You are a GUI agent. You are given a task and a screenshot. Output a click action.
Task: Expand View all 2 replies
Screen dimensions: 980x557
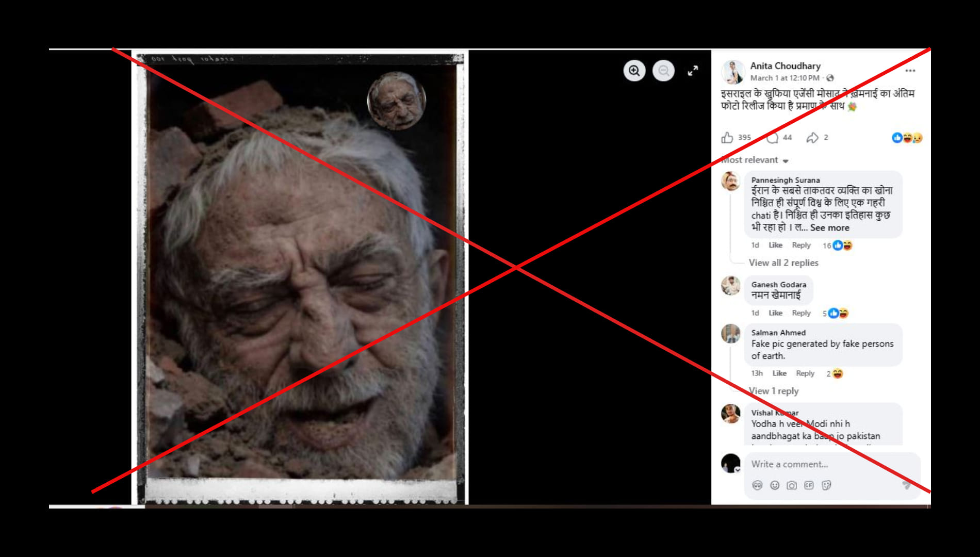pyautogui.click(x=783, y=263)
